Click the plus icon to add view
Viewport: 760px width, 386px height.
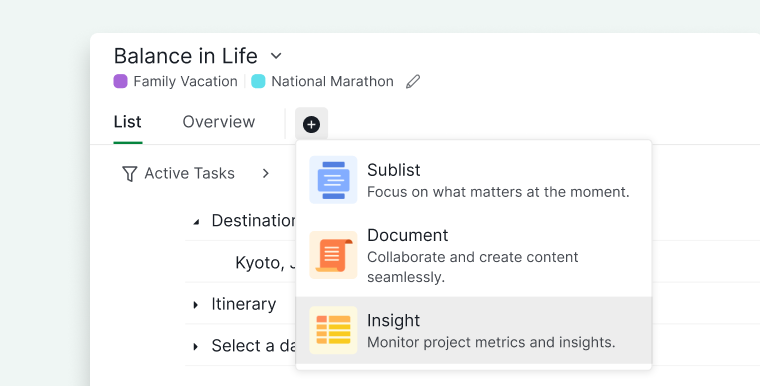click(311, 124)
